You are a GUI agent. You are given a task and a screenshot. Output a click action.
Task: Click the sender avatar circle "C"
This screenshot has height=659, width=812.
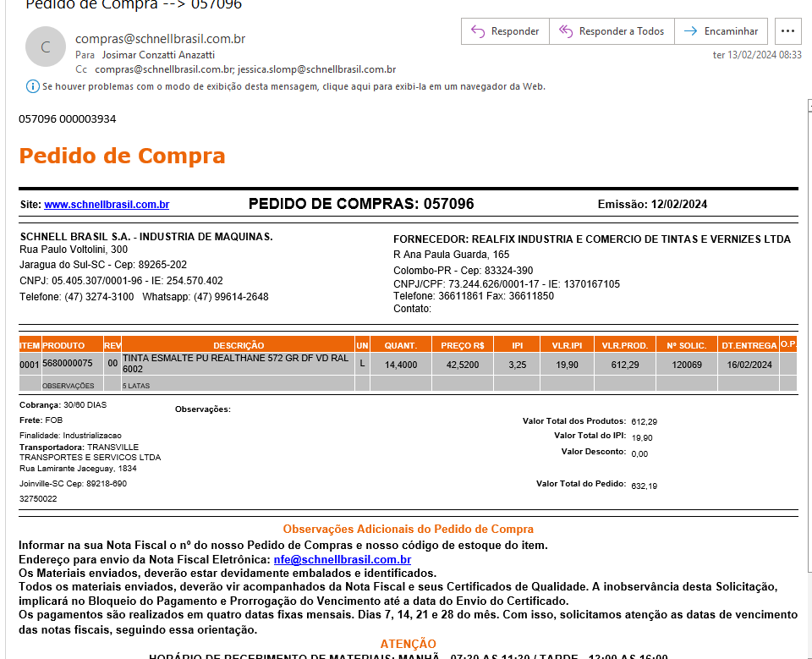(46, 47)
